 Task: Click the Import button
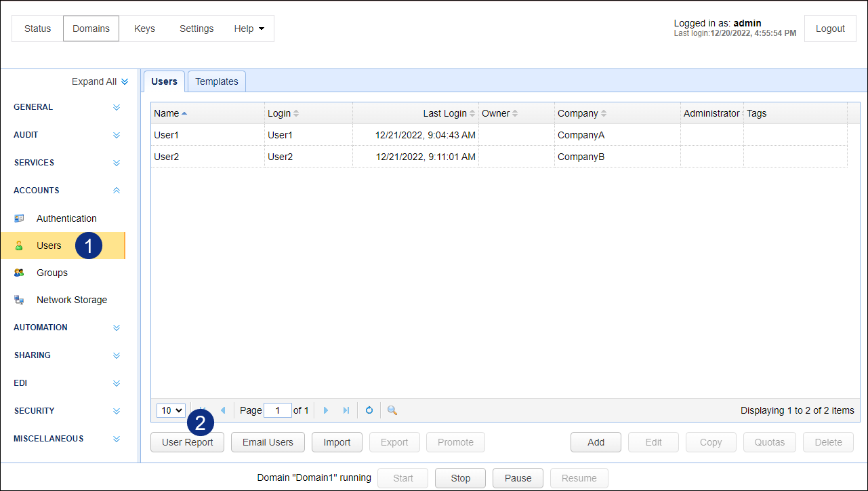point(337,442)
